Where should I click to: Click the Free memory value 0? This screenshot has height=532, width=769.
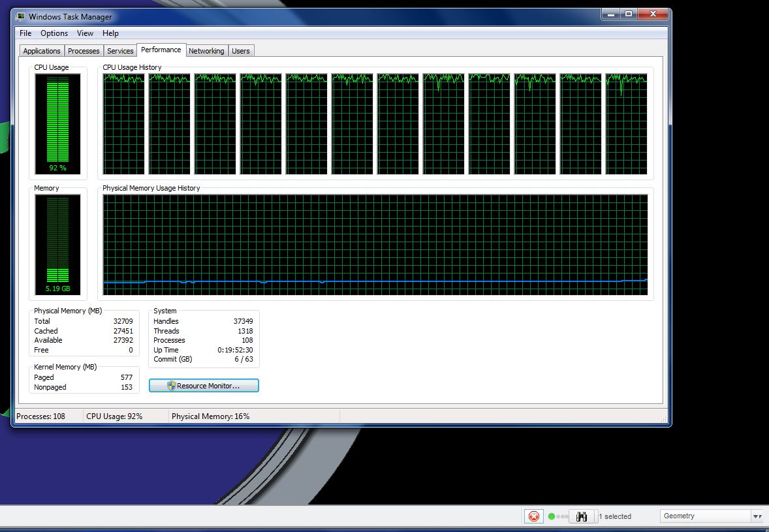pos(131,350)
